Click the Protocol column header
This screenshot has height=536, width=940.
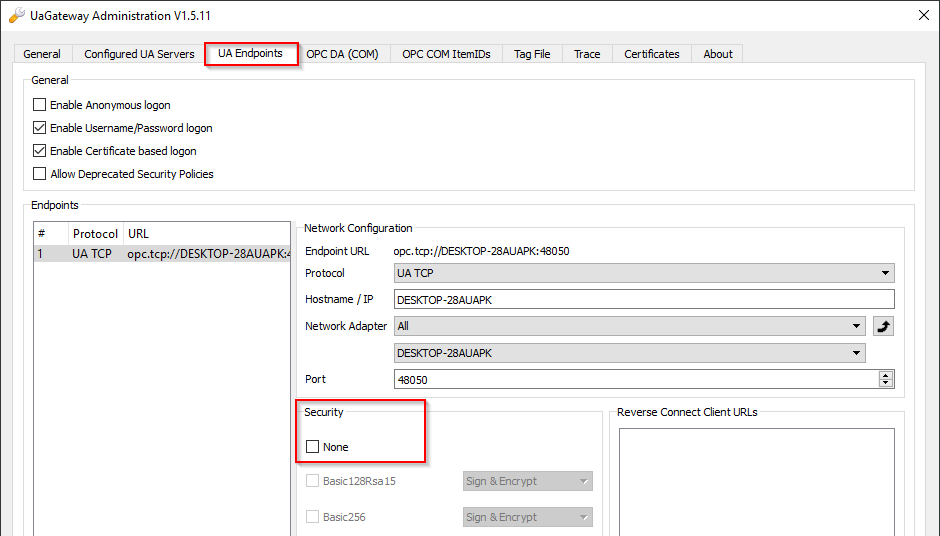[x=95, y=234]
